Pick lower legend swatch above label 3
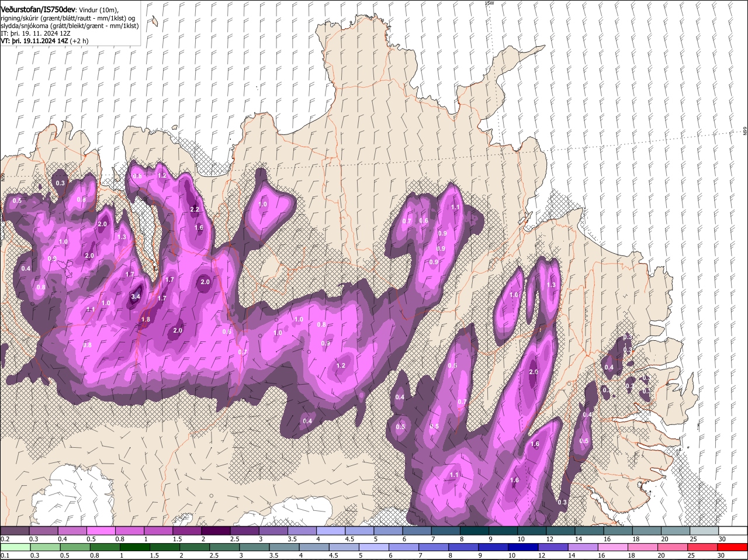Screen dimensions: 748x560 [254, 547]
